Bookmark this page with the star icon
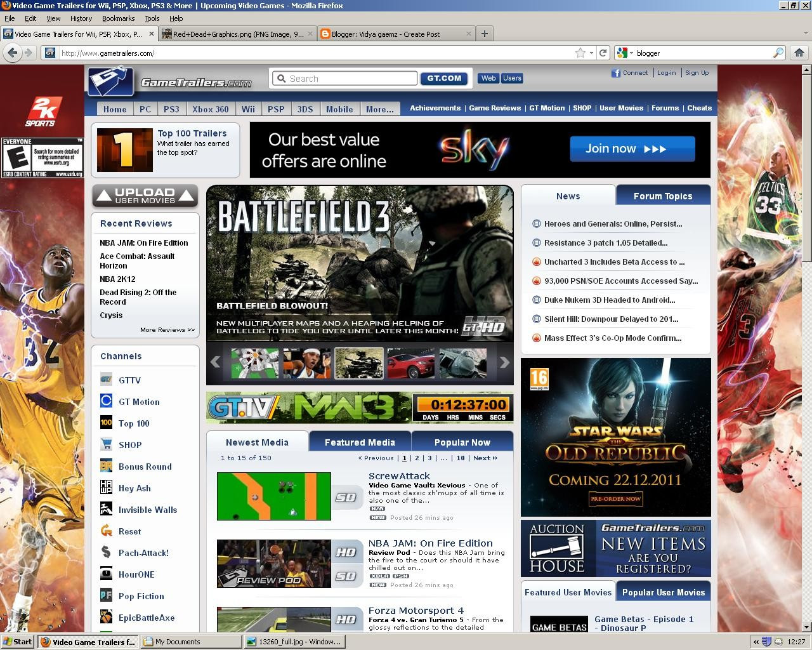The height and width of the screenshot is (650, 812). [x=580, y=53]
